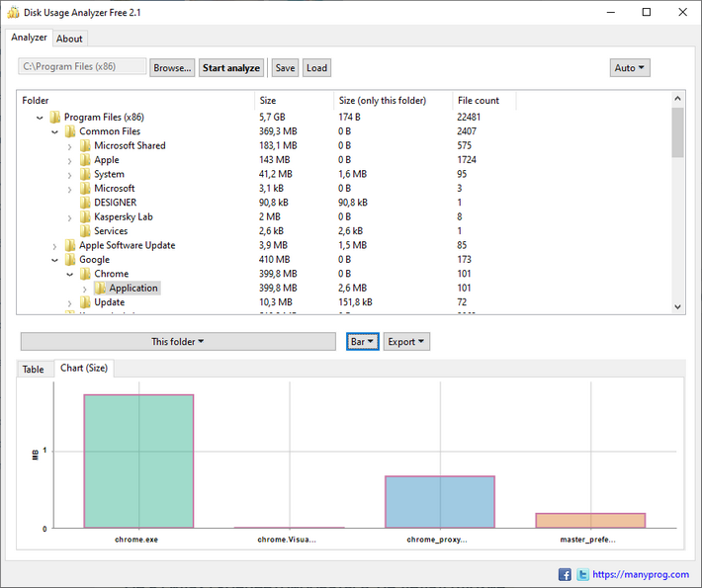
Task: Click the Microsoft Shared folder icon
Action: pyautogui.click(x=85, y=146)
